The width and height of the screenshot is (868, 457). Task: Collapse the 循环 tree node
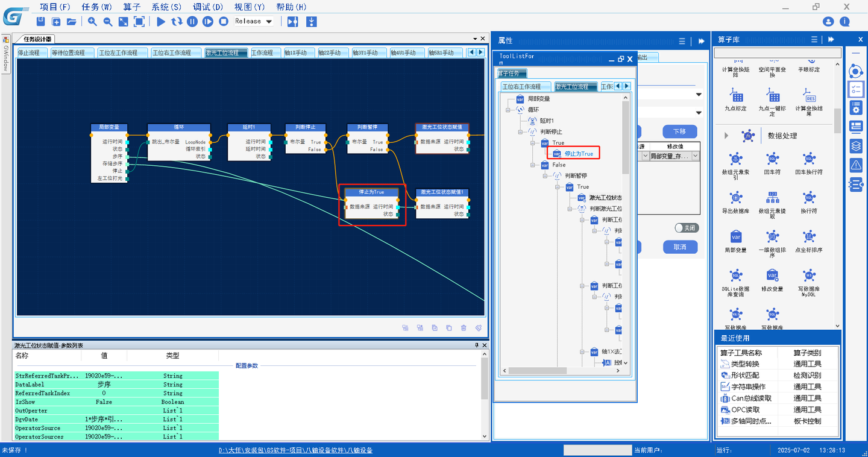tap(508, 110)
